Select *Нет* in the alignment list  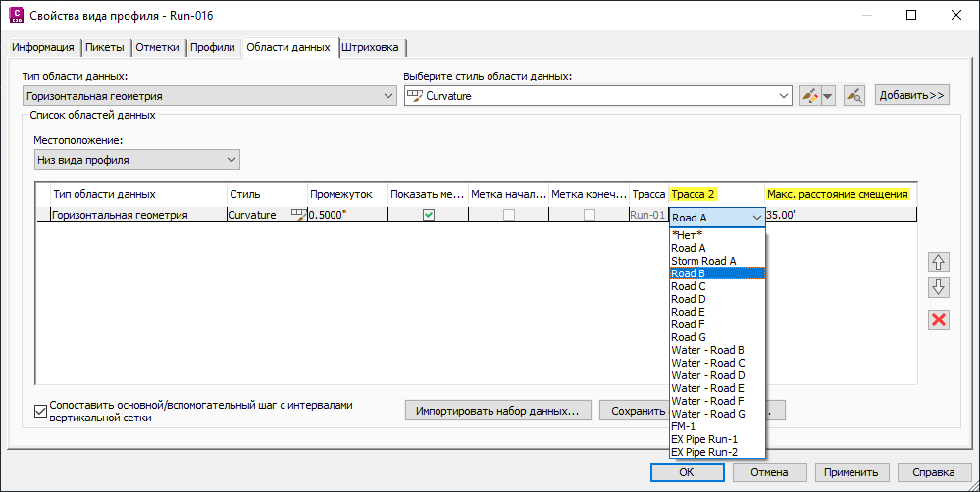pyautogui.click(x=717, y=235)
